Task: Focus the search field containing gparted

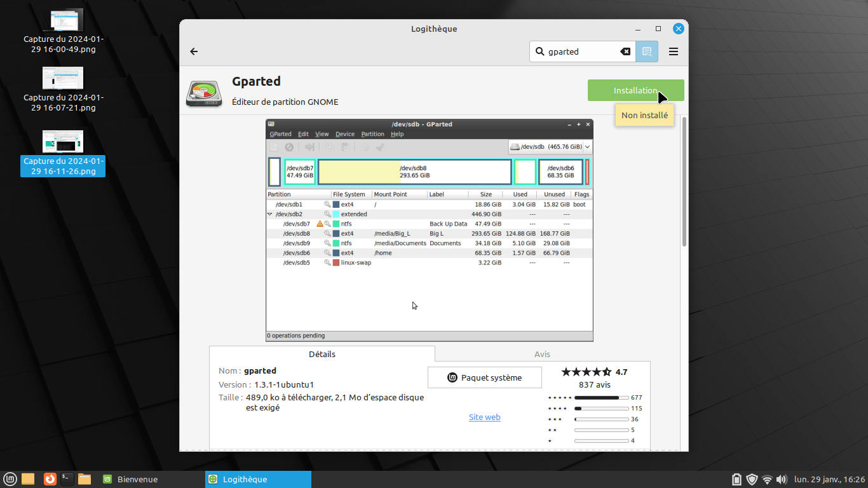Action: pos(582,51)
